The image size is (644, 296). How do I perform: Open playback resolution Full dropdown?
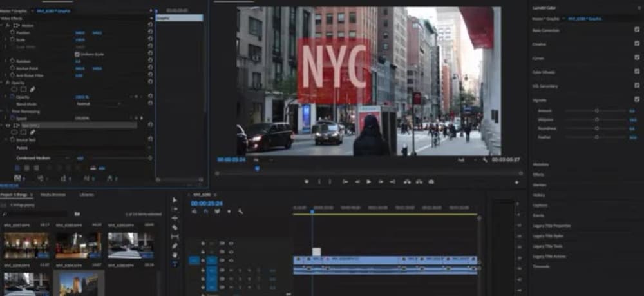(467, 160)
